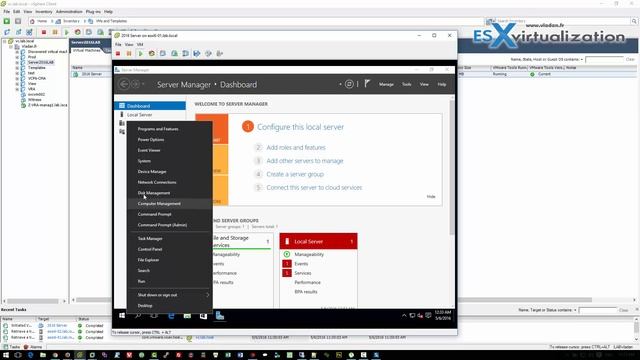Click the Home icon in vSphere navigation bar
The image size is (640, 360).
click(x=32, y=21)
